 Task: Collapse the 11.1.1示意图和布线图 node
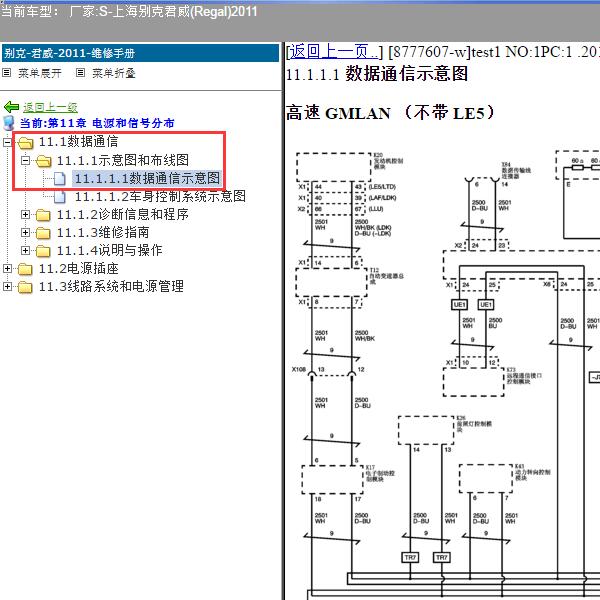click(x=25, y=160)
